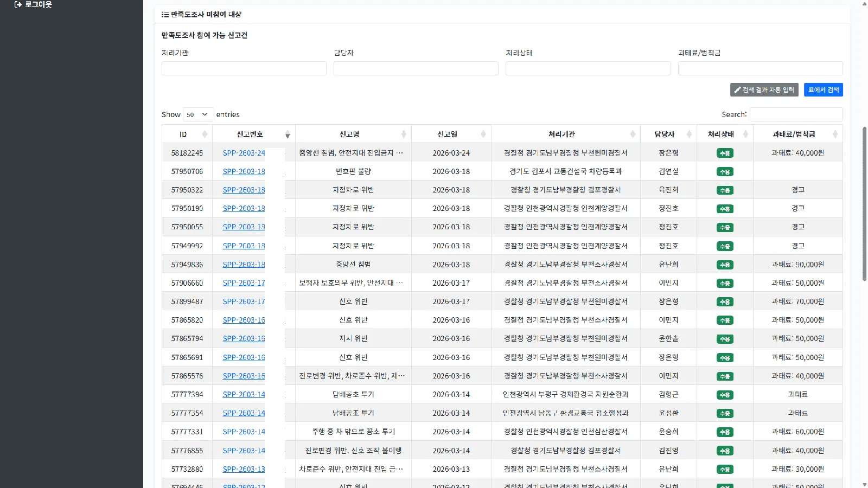Click the 처리상태 filter input field

point(588,68)
